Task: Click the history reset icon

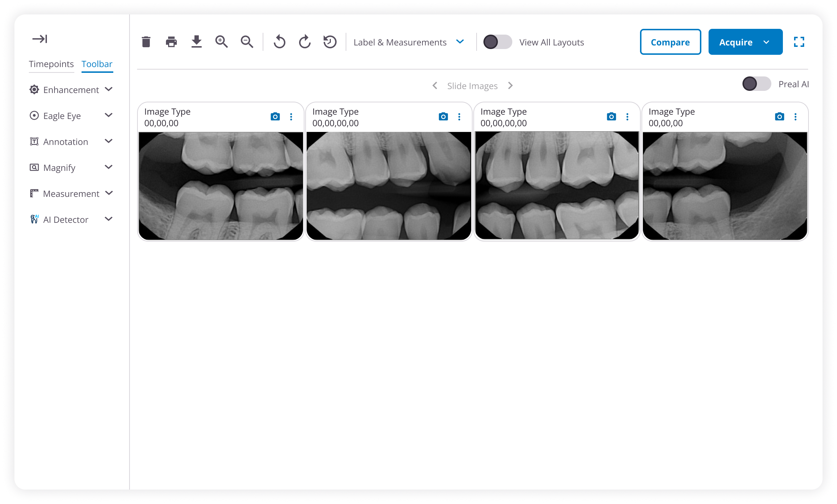Action: coord(330,42)
